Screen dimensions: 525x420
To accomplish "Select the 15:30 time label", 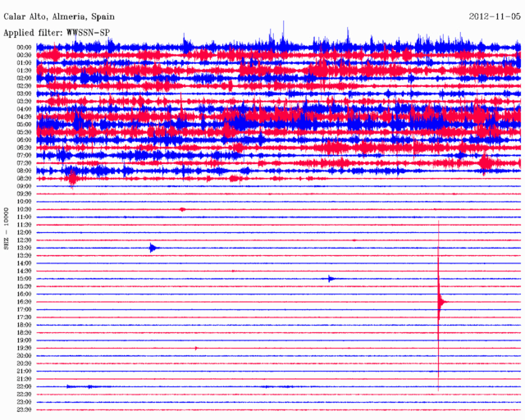I will pos(24,286).
